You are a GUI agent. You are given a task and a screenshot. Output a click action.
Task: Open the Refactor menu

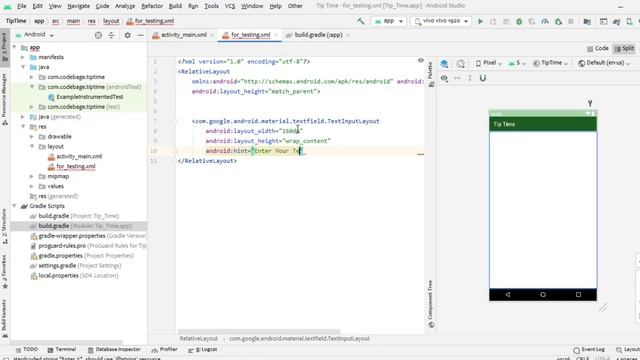point(152,6)
